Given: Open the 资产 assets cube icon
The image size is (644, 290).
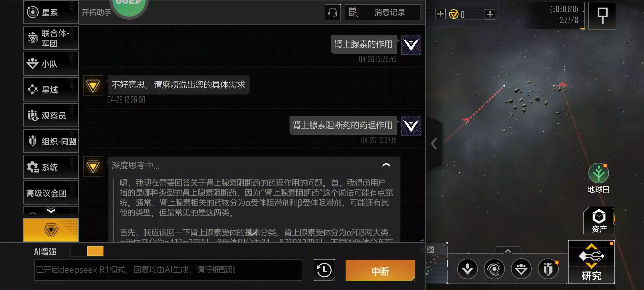Looking at the screenshot, I should point(599,221).
